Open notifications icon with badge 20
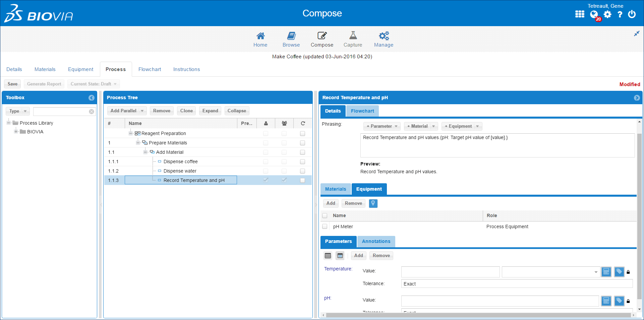 click(x=594, y=14)
